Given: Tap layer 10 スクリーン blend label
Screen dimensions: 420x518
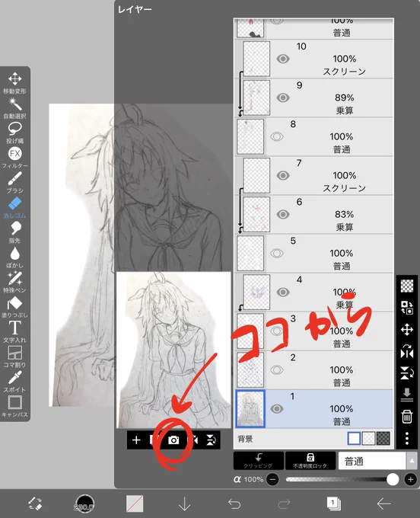Looking at the screenshot, I should (344, 72).
